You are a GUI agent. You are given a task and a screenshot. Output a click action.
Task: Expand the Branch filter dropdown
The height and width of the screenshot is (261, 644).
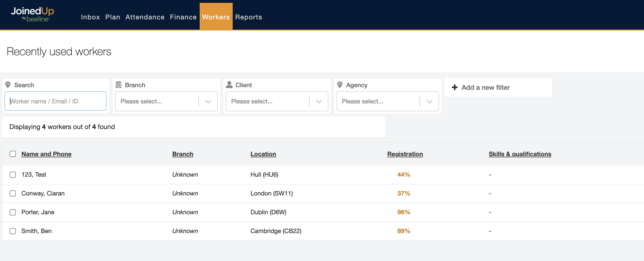(208, 101)
